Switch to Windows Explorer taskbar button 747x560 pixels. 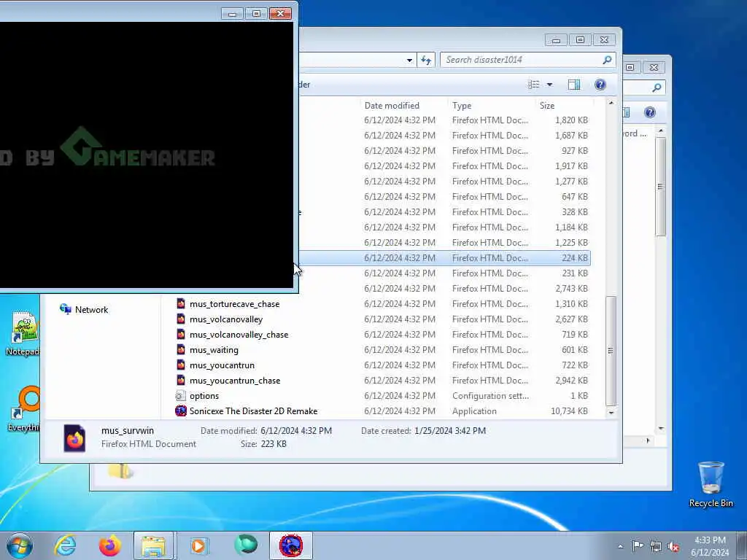pyautogui.click(x=153, y=545)
